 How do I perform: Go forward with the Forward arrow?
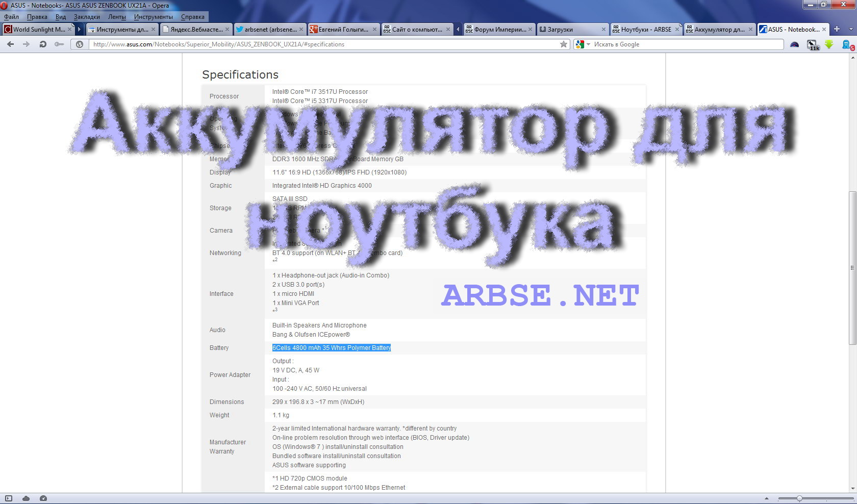tap(27, 44)
